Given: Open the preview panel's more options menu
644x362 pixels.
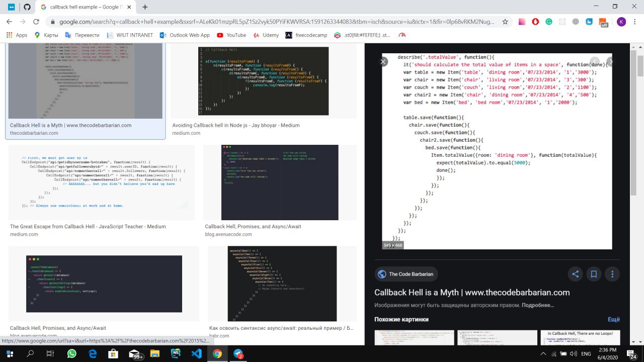Looking at the screenshot, I should pyautogui.click(x=612, y=274).
